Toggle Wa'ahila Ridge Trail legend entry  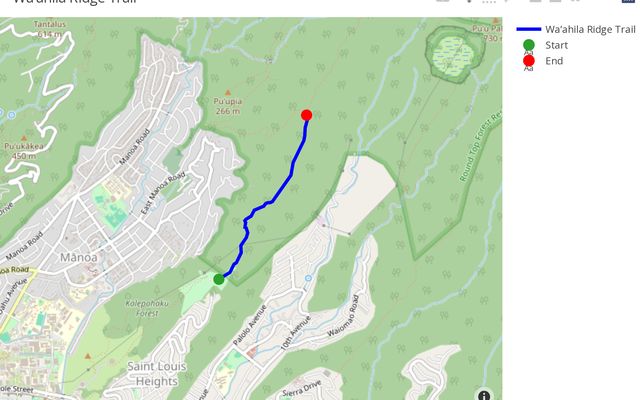click(576, 29)
